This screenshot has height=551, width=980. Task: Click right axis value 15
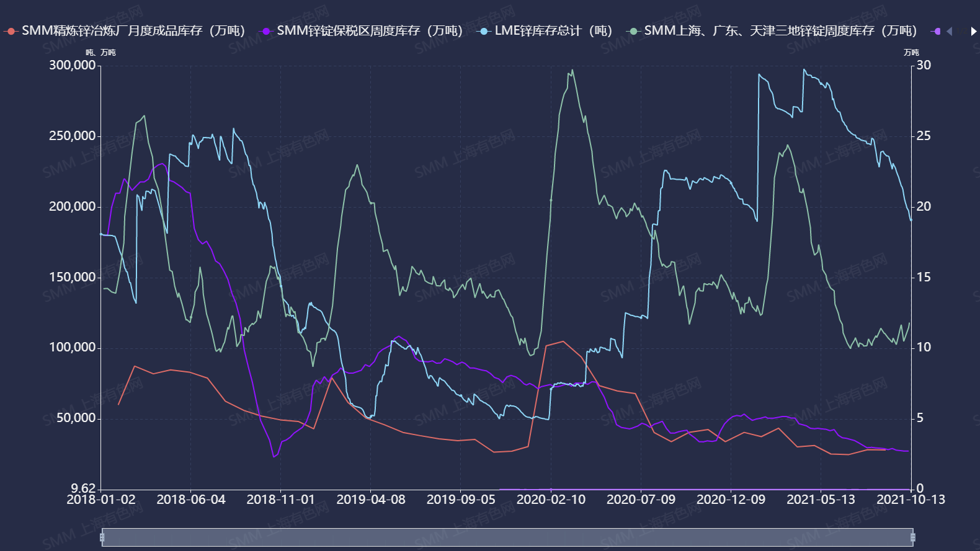924,277
